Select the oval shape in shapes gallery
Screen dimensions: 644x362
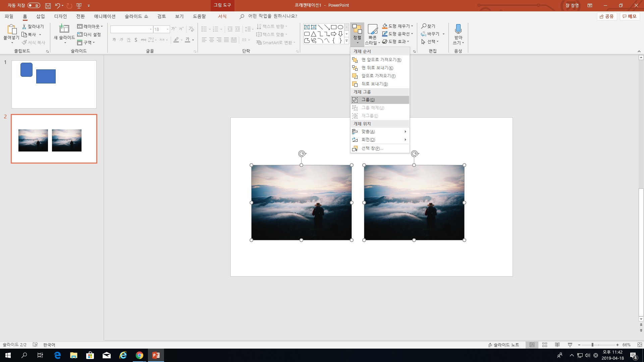(340, 27)
